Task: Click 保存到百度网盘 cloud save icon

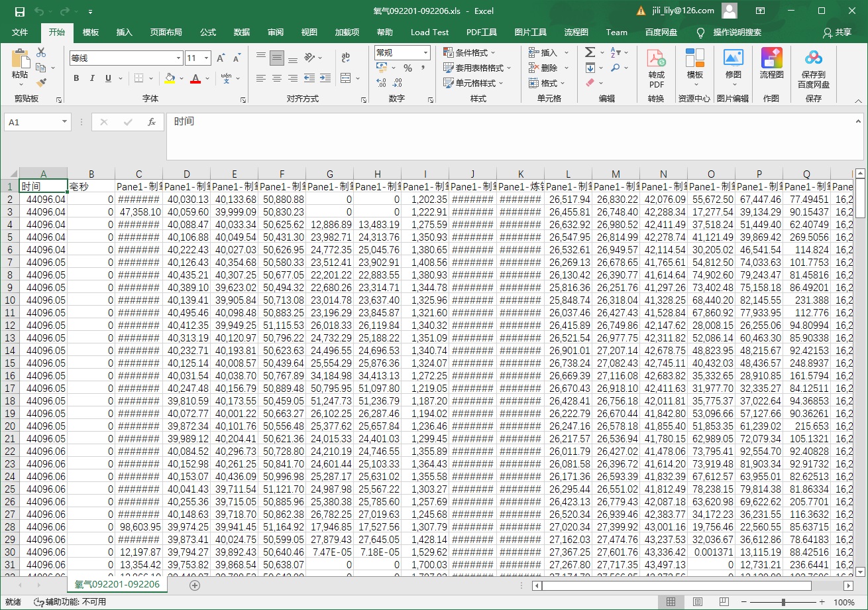Action: tap(814, 69)
